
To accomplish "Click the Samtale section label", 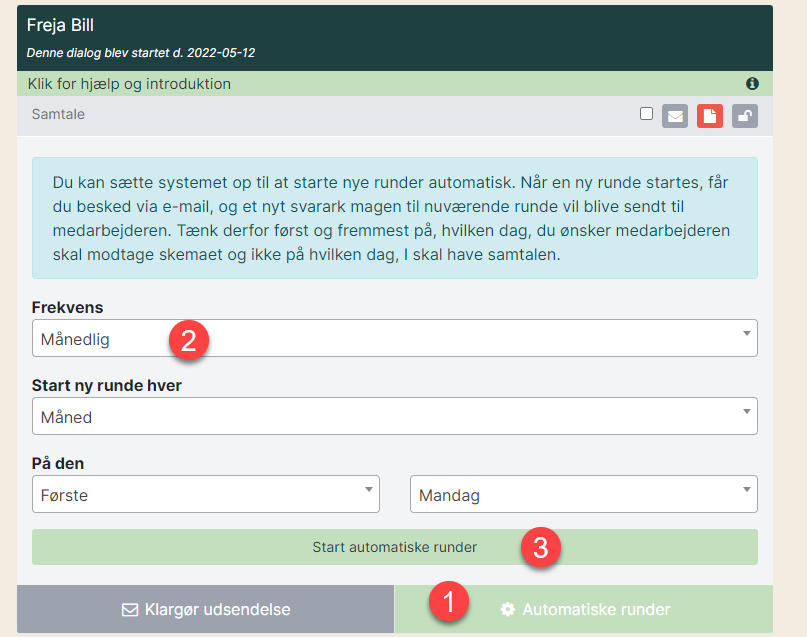I will 58,115.
